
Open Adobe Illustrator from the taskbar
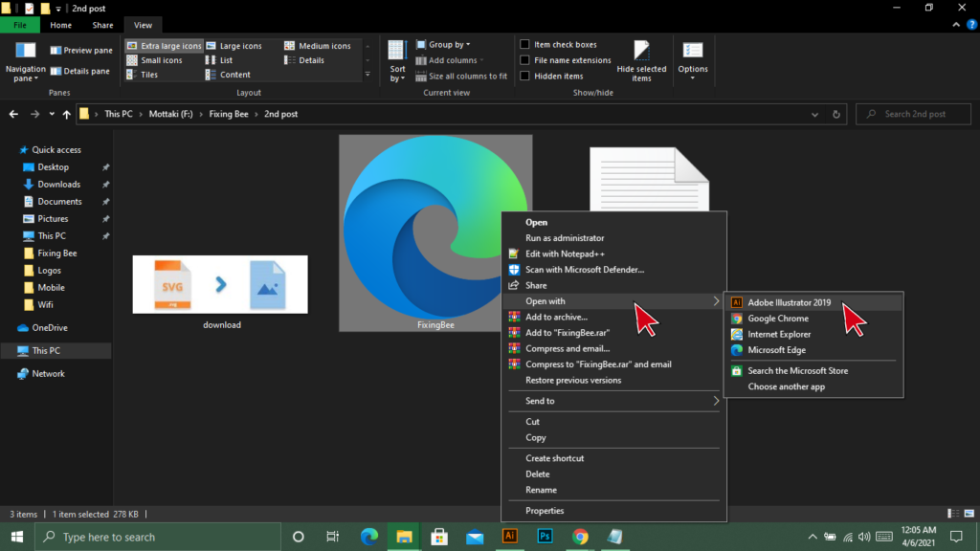[510, 536]
